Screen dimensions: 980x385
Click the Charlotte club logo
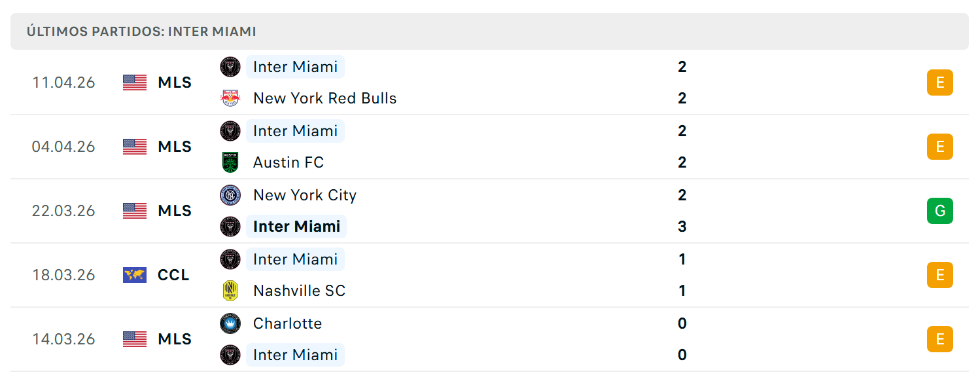230,323
